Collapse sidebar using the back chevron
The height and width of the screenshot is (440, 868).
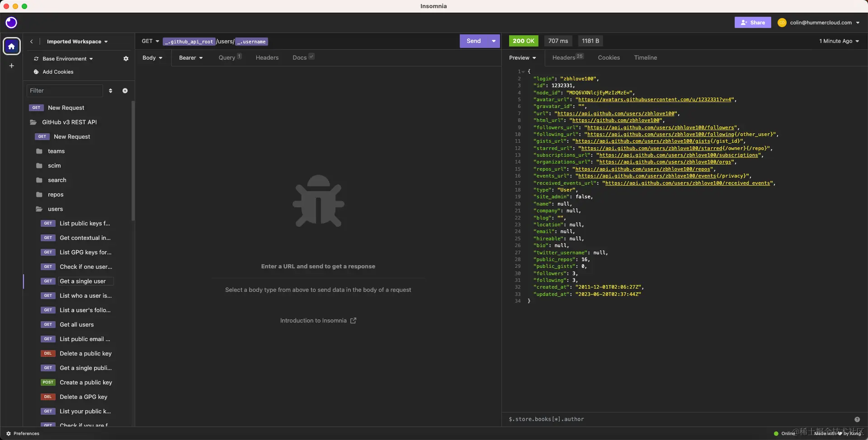click(x=32, y=42)
